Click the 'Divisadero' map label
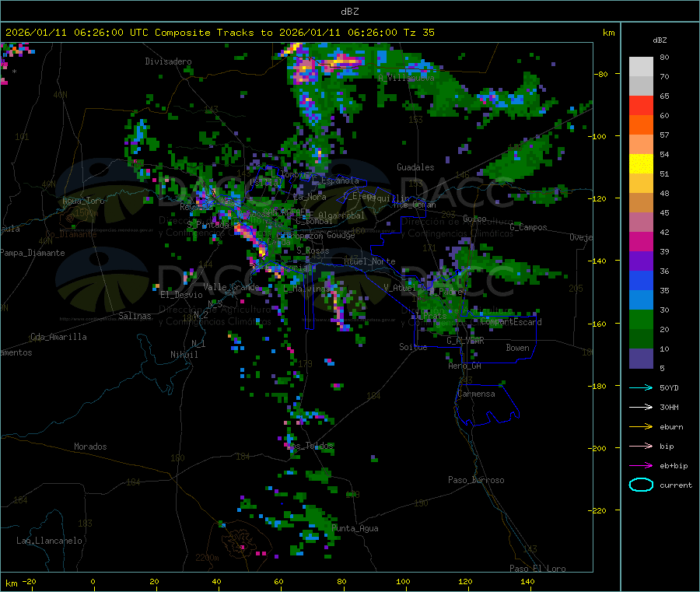 coord(168,61)
